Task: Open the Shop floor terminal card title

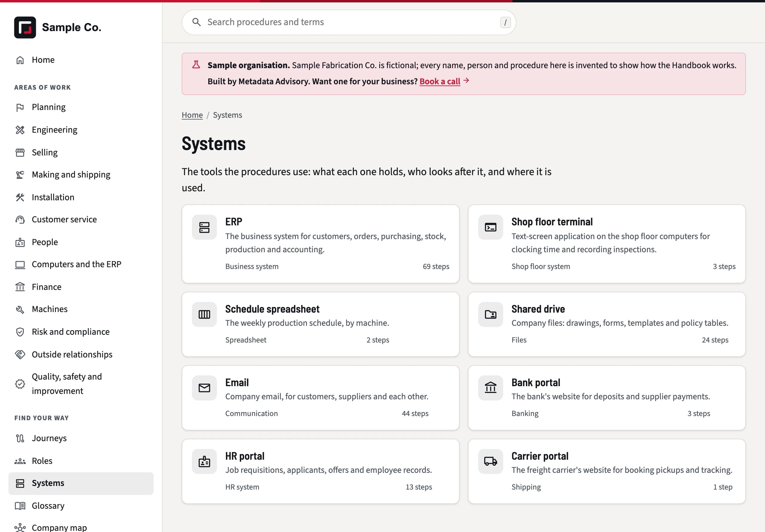Action: coord(552,222)
